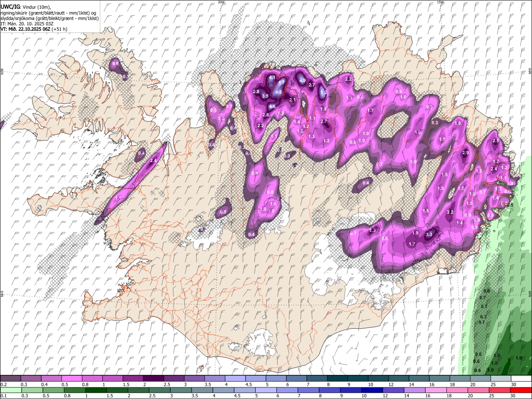Viewport: 532px width, 399px height.
Task: Click the 1.9 snowfall value on the map
Action: point(416,233)
